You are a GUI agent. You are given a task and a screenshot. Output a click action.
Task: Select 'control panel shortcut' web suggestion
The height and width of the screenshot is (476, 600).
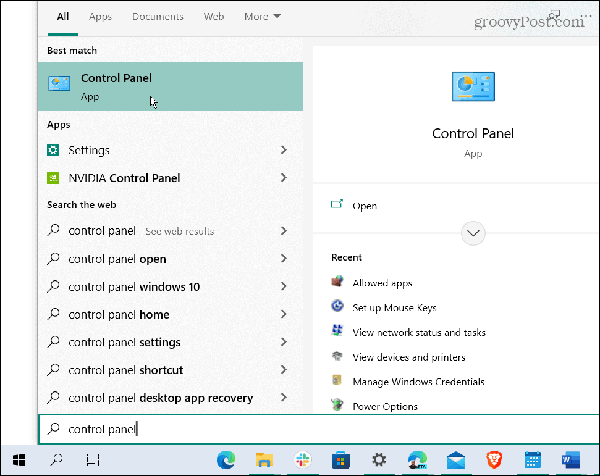point(170,370)
